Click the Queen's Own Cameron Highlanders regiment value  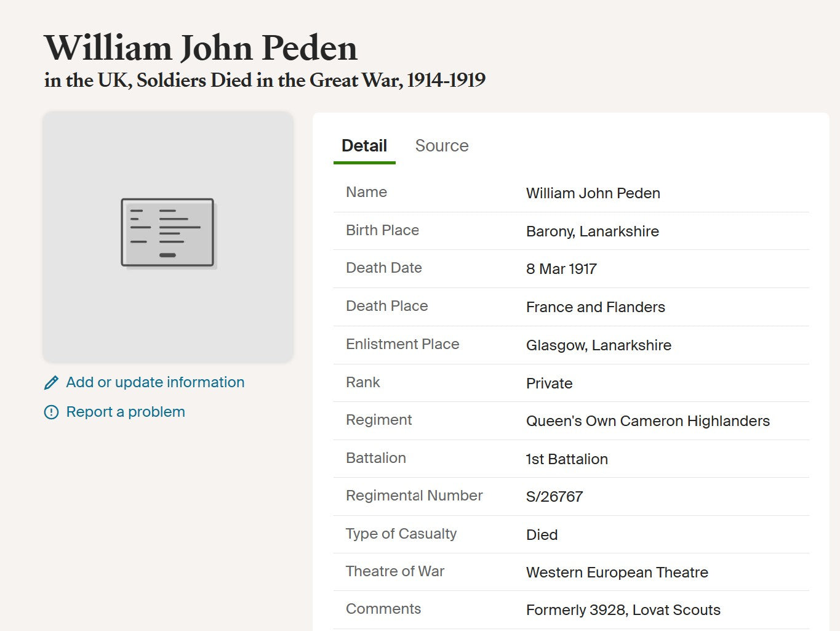coord(647,421)
